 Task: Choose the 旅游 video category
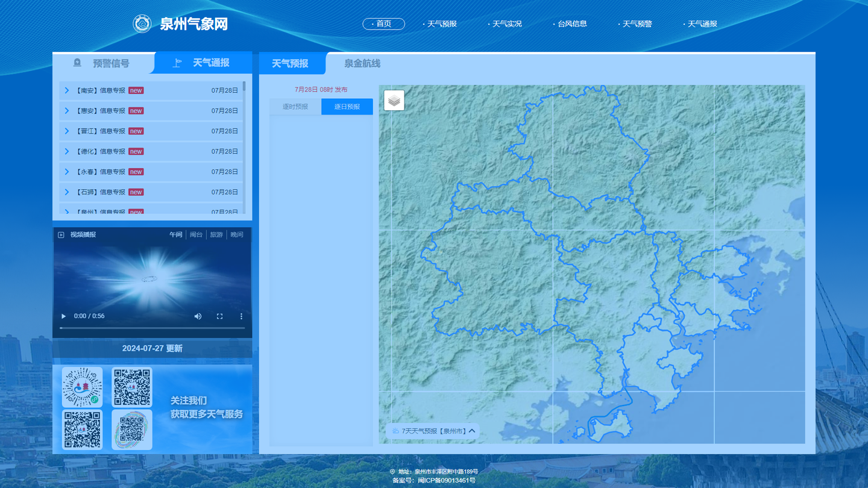(x=216, y=235)
